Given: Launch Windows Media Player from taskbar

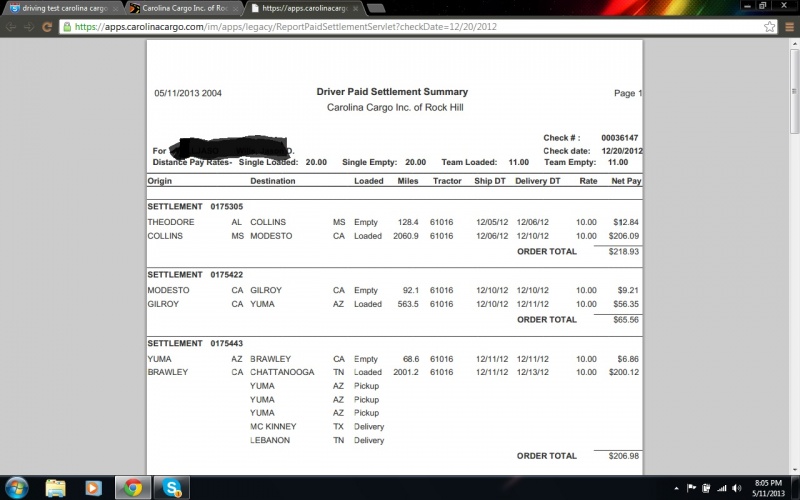Looking at the screenshot, I should pyautogui.click(x=92, y=487).
